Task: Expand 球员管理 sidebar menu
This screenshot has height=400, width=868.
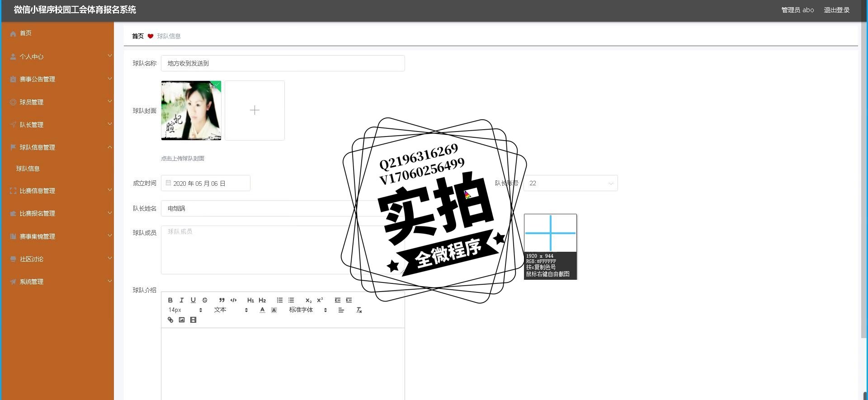Action: [x=57, y=102]
